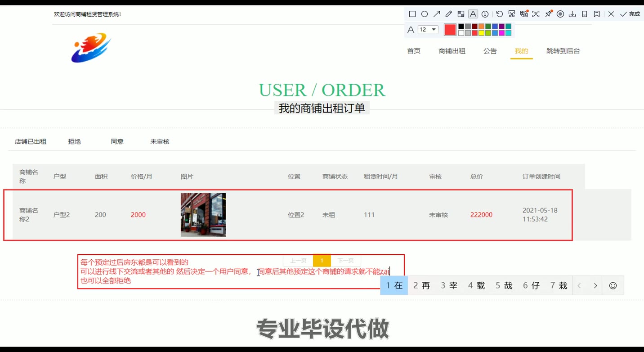This screenshot has height=352, width=644.
Task: Click the OCR text recognition icon
Action: coord(536,14)
